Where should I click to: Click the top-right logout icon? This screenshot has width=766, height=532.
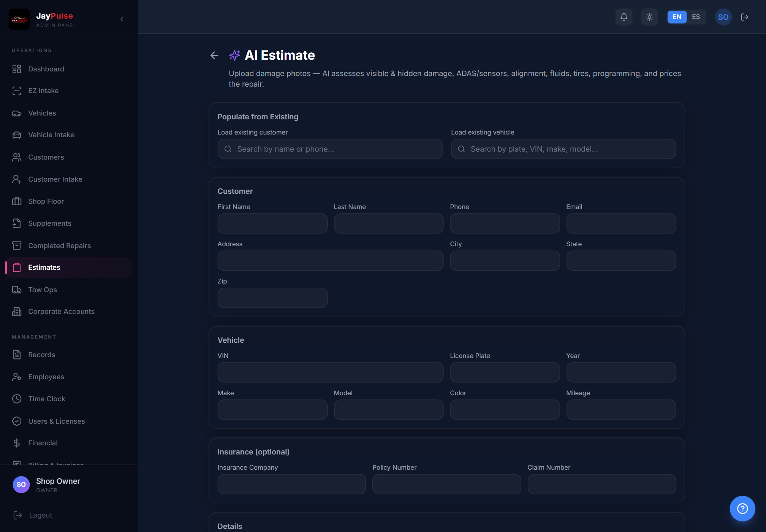pos(745,17)
